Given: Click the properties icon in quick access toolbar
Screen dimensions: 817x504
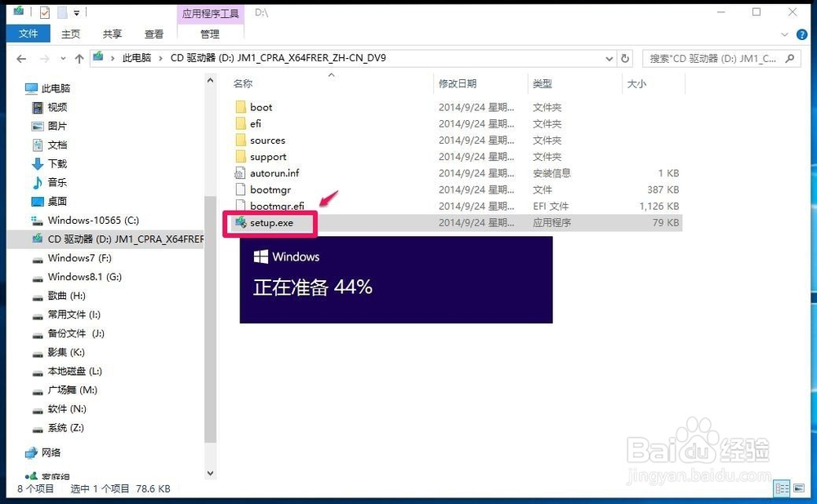Looking at the screenshot, I should tap(45, 12).
